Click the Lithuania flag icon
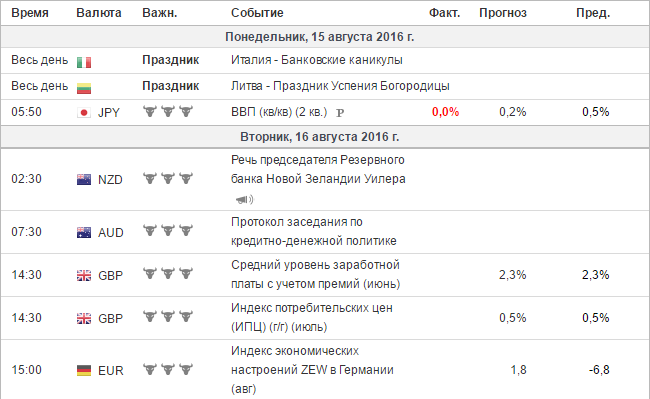This screenshot has height=399, width=650. (84, 88)
